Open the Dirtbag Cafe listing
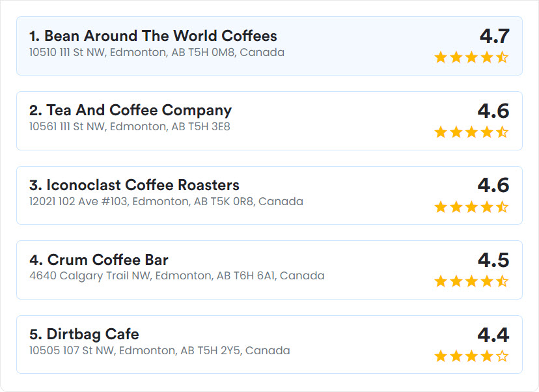 [269, 344]
